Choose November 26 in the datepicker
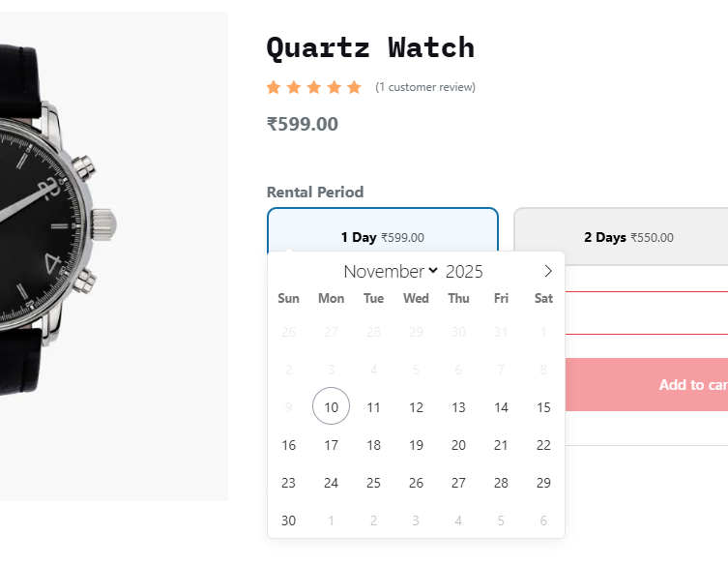The height and width of the screenshot is (565, 728). 416,483
